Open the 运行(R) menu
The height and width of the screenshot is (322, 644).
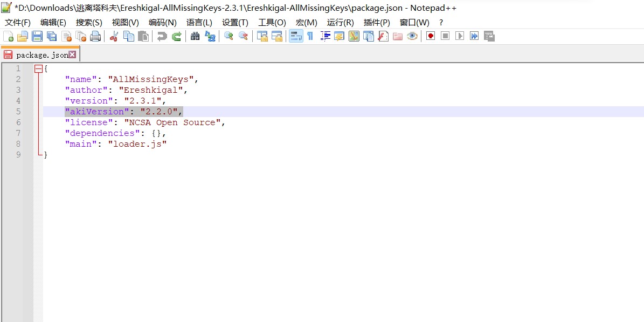(x=341, y=23)
